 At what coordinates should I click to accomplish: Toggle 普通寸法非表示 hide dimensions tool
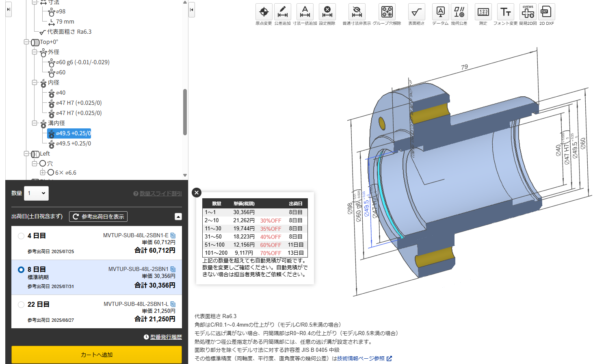point(357,12)
